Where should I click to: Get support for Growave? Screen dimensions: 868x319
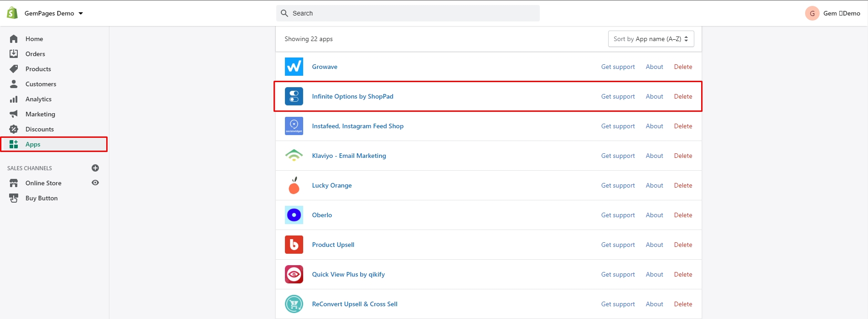coord(618,67)
